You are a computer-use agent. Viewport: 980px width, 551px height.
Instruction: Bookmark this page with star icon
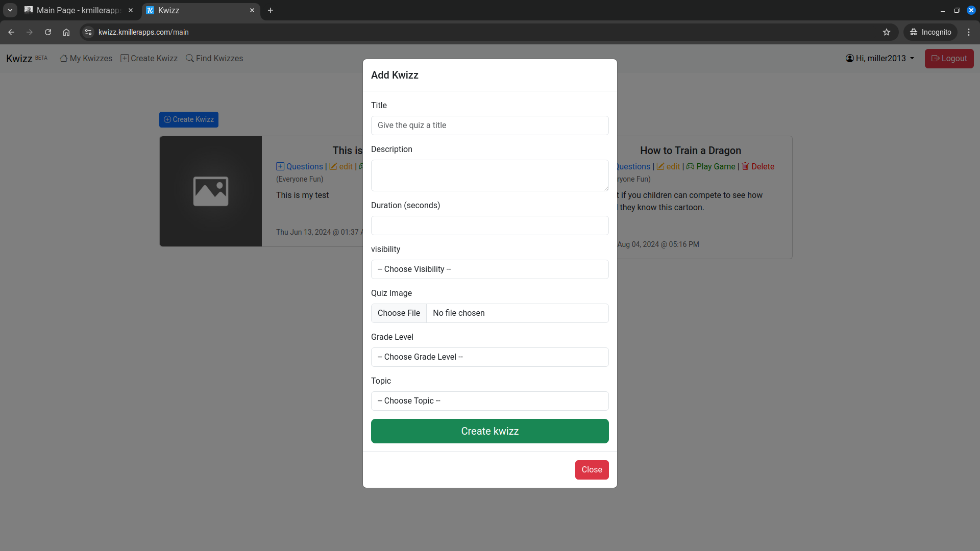[x=887, y=32]
